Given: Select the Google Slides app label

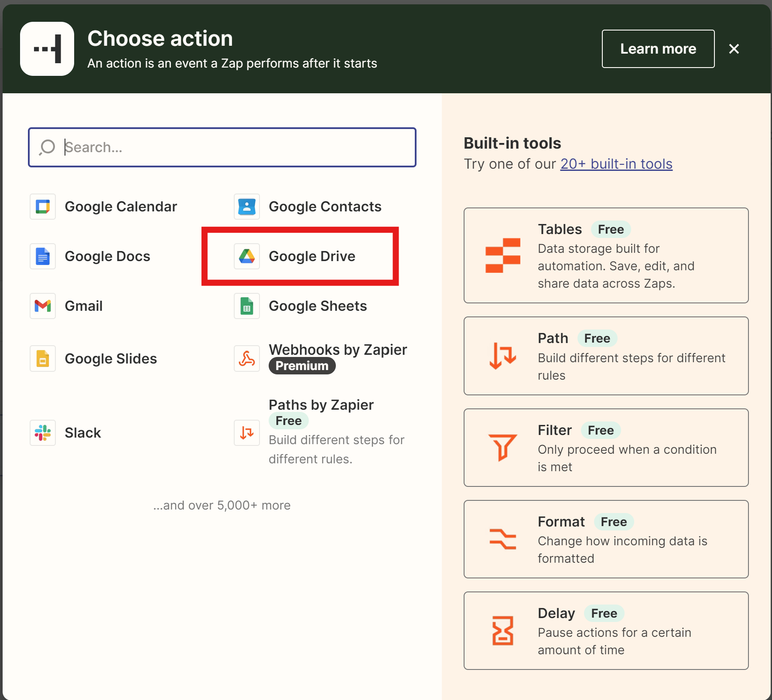Looking at the screenshot, I should pyautogui.click(x=111, y=359).
